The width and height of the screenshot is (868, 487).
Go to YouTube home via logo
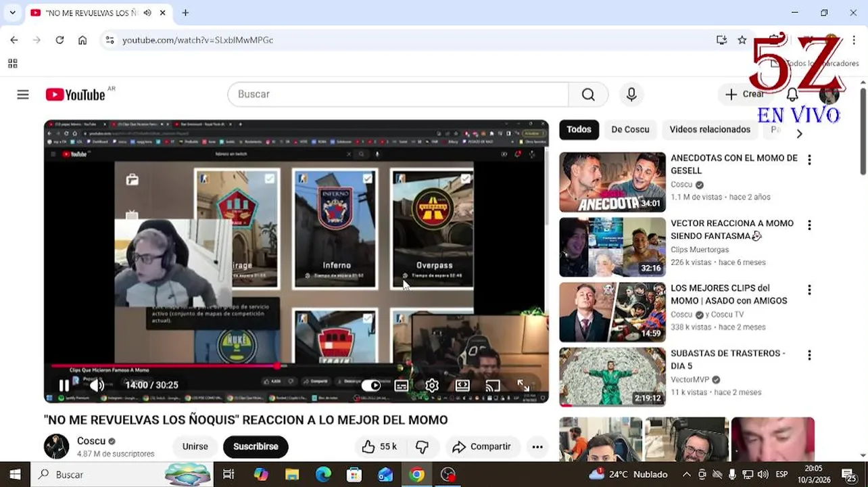[76, 95]
